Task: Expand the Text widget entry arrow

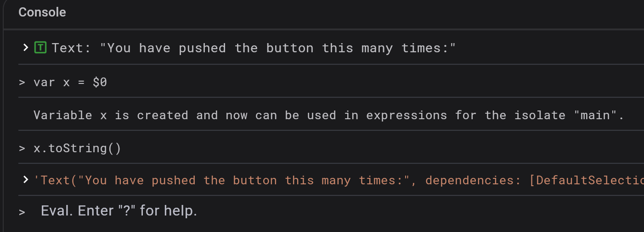Action: point(26,48)
